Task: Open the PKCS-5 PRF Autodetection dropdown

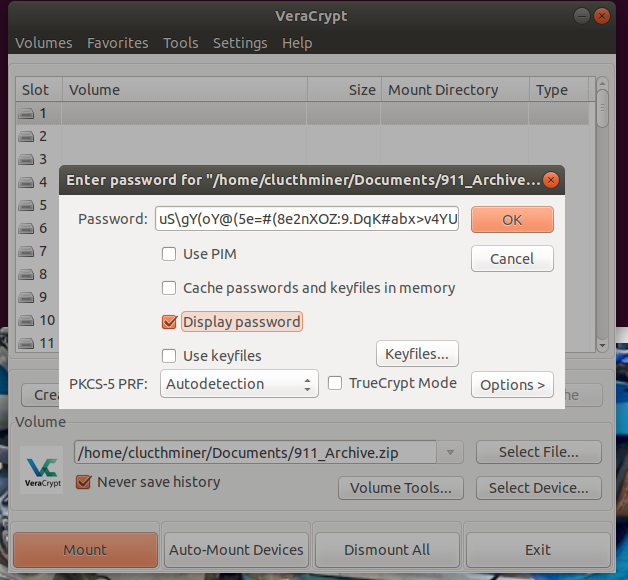Action: pos(239,384)
